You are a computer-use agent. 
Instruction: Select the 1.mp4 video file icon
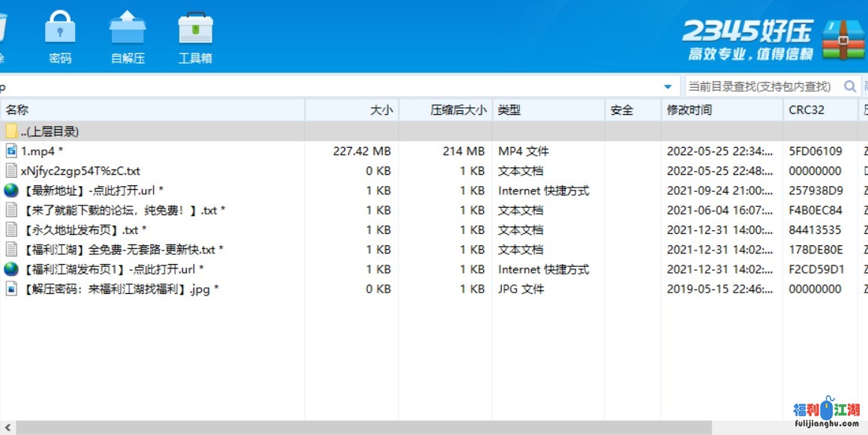[x=11, y=151]
